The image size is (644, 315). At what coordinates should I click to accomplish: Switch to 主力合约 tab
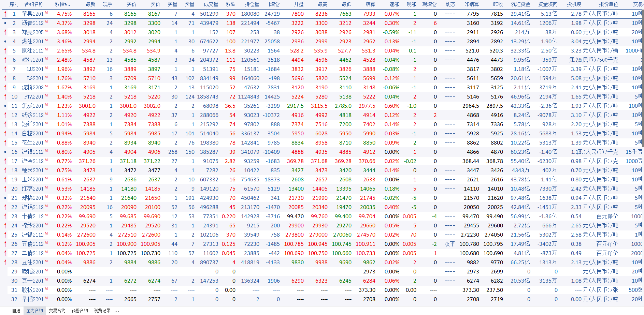(x=35, y=311)
